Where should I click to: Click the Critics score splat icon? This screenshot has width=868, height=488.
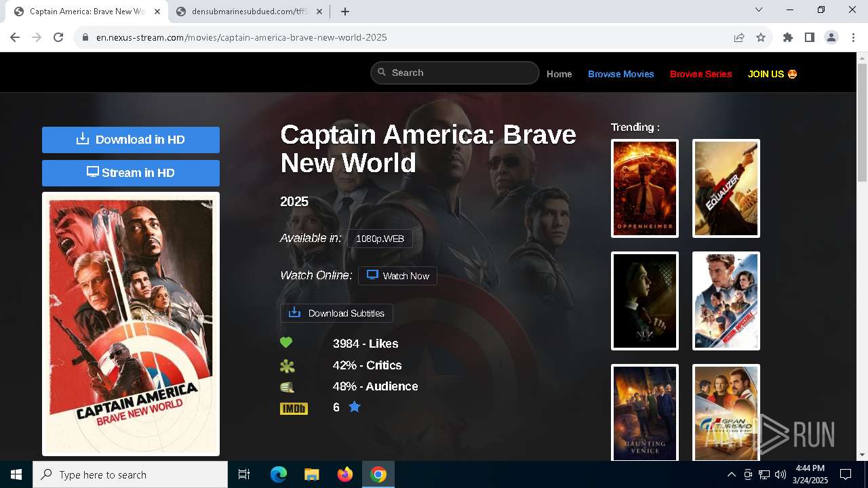pyautogui.click(x=287, y=366)
